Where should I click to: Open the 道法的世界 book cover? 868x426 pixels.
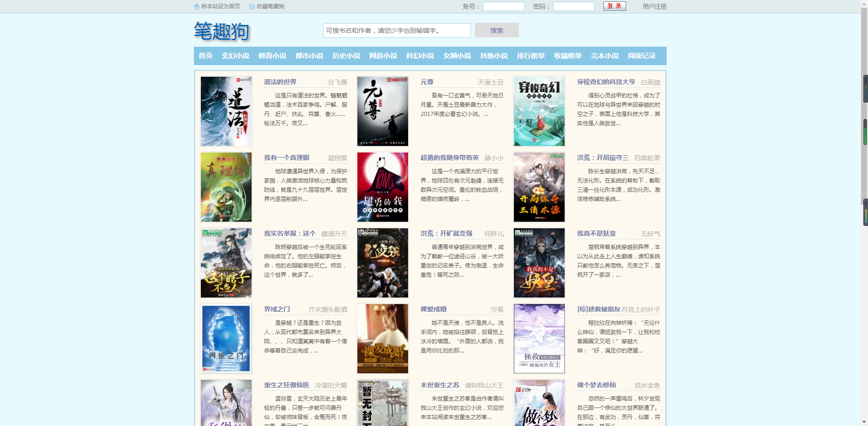(x=226, y=111)
